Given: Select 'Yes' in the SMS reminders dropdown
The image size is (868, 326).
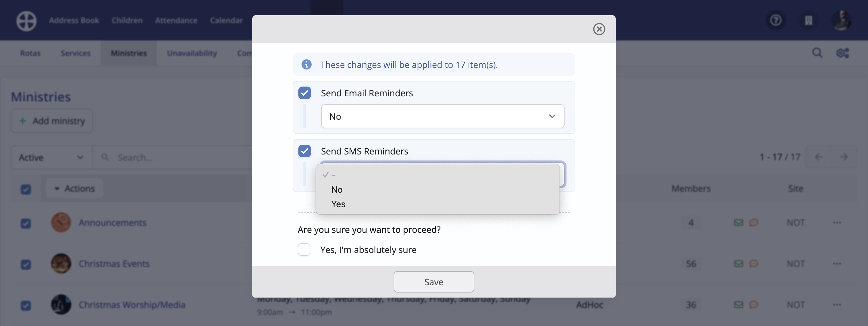Looking at the screenshot, I should [x=338, y=204].
